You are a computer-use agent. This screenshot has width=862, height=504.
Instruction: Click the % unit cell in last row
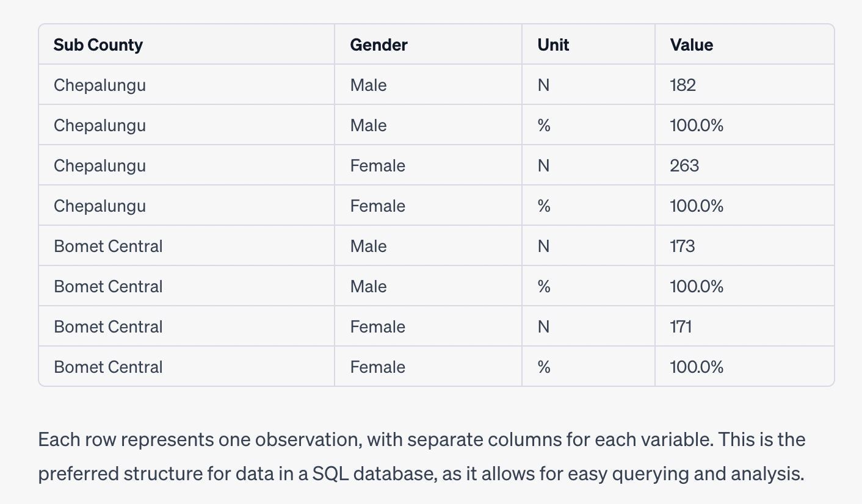(543, 367)
